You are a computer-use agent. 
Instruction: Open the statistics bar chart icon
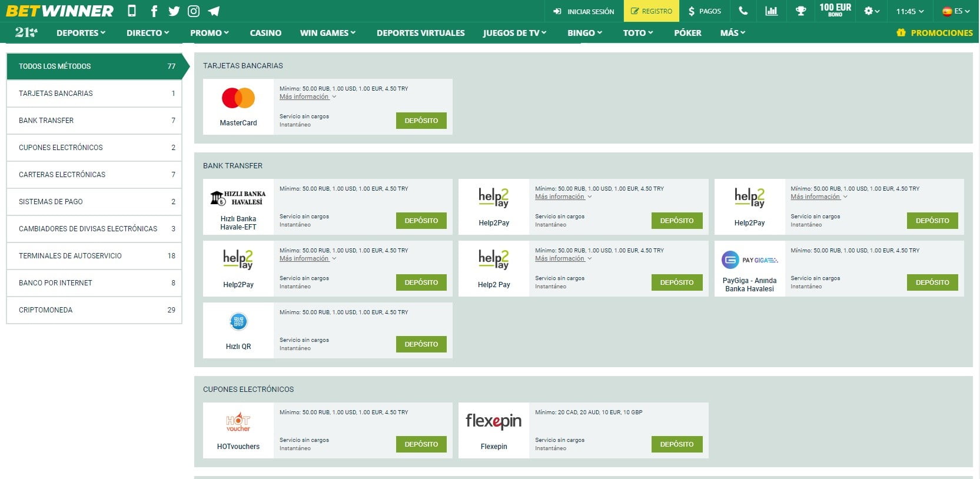click(x=771, y=11)
